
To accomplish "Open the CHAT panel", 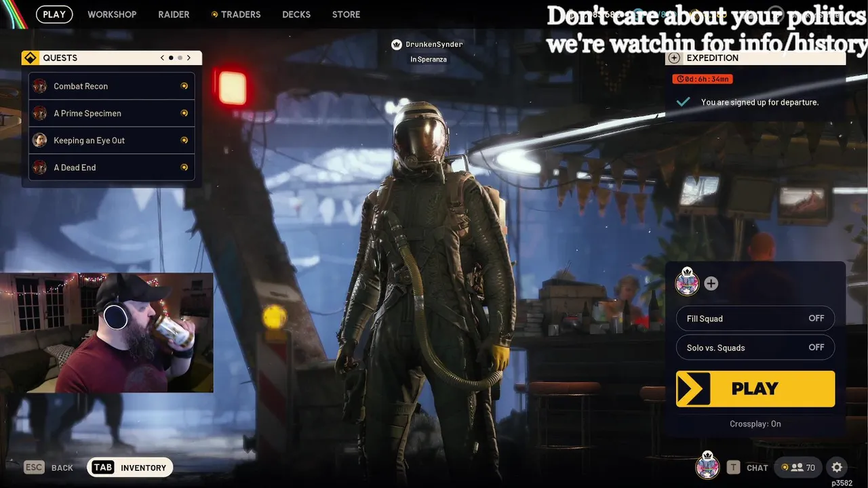I will 748,468.
